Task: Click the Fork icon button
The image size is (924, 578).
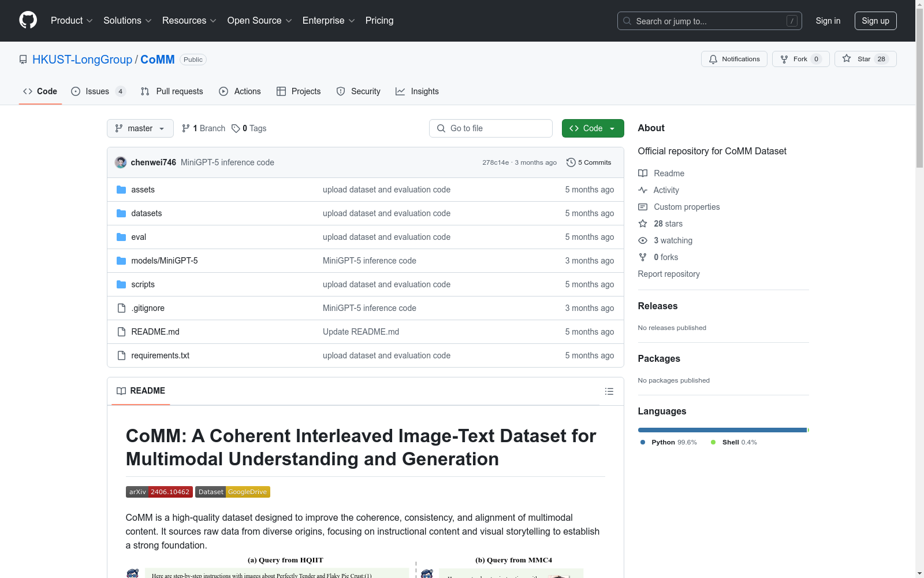Action: pyautogui.click(x=784, y=59)
